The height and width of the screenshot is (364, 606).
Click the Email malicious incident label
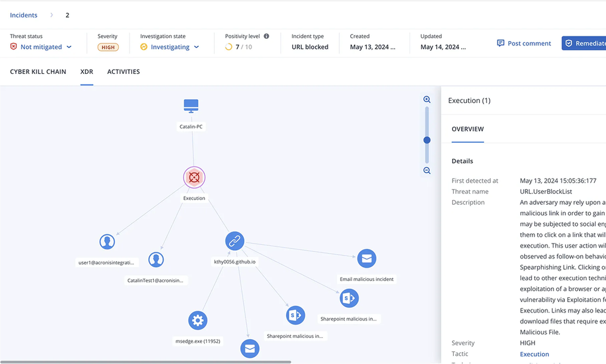coord(367,279)
